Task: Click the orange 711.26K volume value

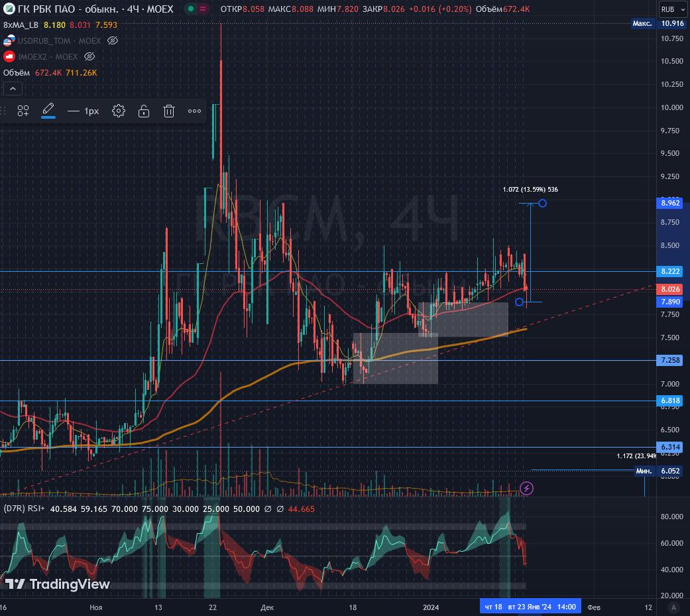Action: pos(82,73)
